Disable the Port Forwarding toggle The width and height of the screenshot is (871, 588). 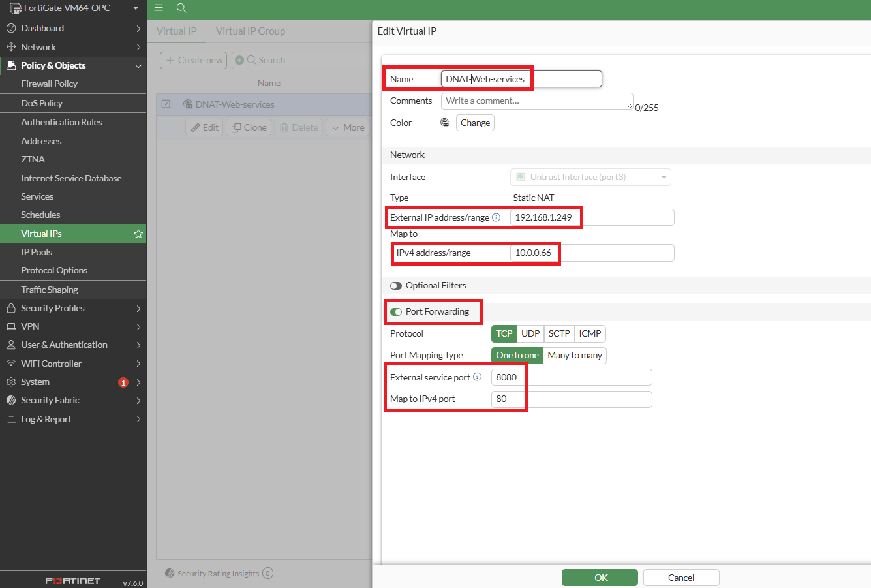coord(396,312)
